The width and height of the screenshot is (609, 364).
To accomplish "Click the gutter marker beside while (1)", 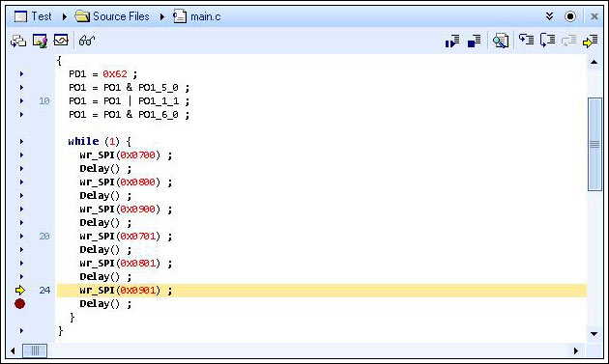I will (x=21, y=141).
